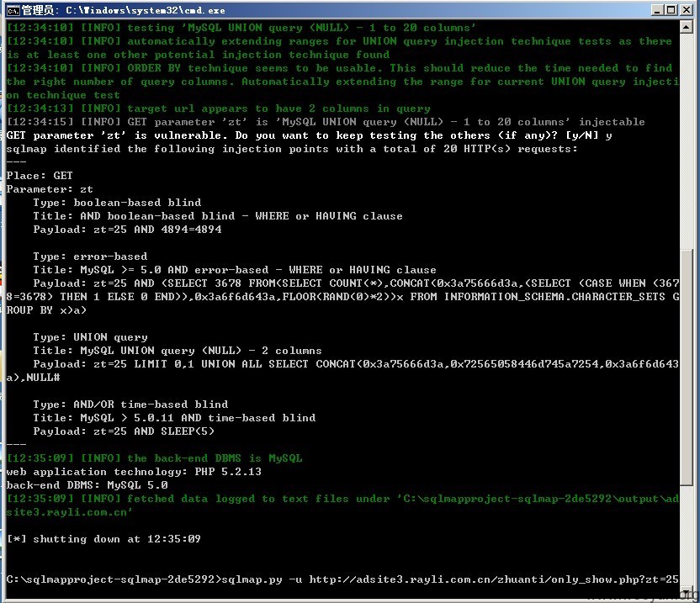Click 'Payload: zt=25 AND (SELECT 3678' line
Viewport: 700px width, 603px height.
(342, 297)
